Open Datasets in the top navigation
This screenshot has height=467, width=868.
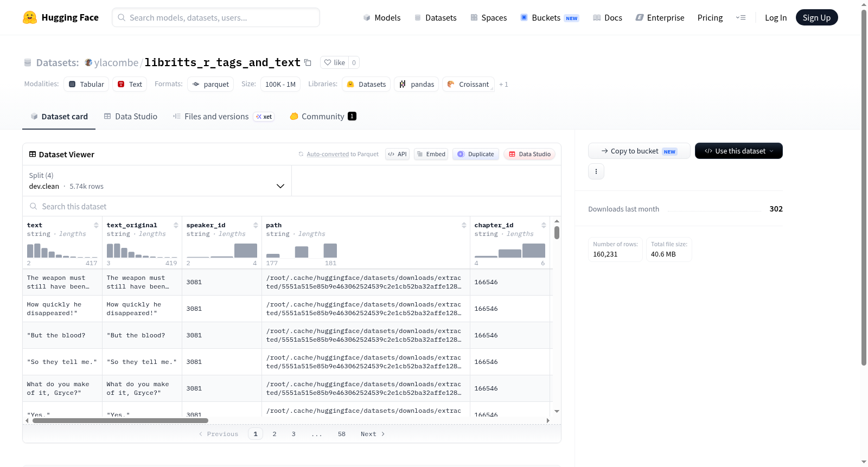pyautogui.click(x=435, y=17)
